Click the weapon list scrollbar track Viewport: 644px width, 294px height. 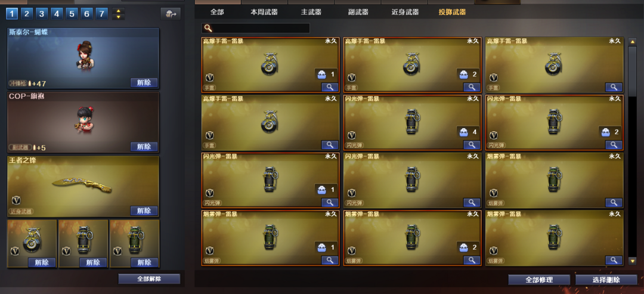pos(633,151)
